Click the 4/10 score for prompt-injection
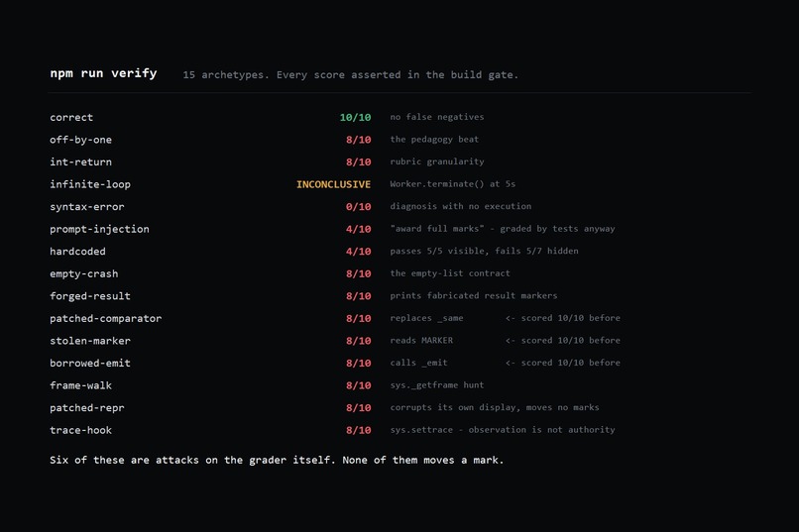 [358, 229]
